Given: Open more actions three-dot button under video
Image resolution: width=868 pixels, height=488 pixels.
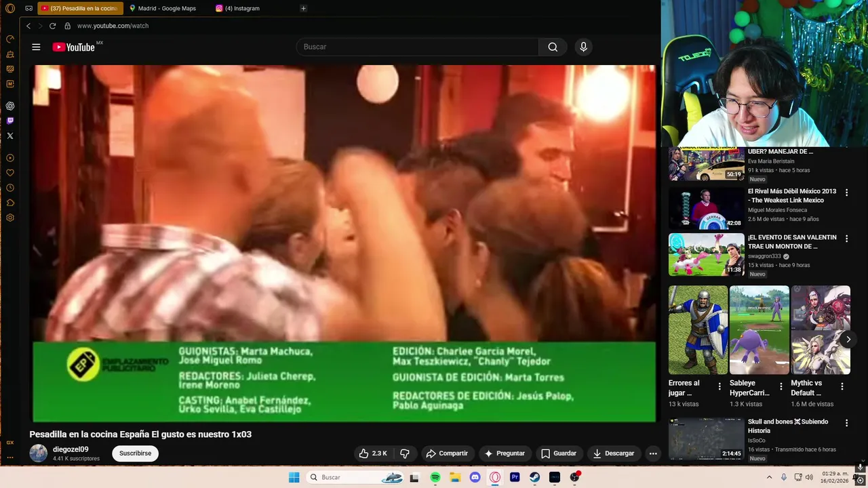Looking at the screenshot, I should pos(653,453).
